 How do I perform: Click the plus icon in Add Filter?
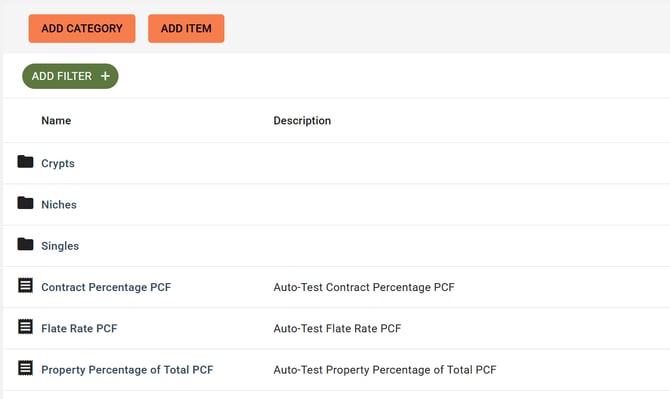(105, 76)
